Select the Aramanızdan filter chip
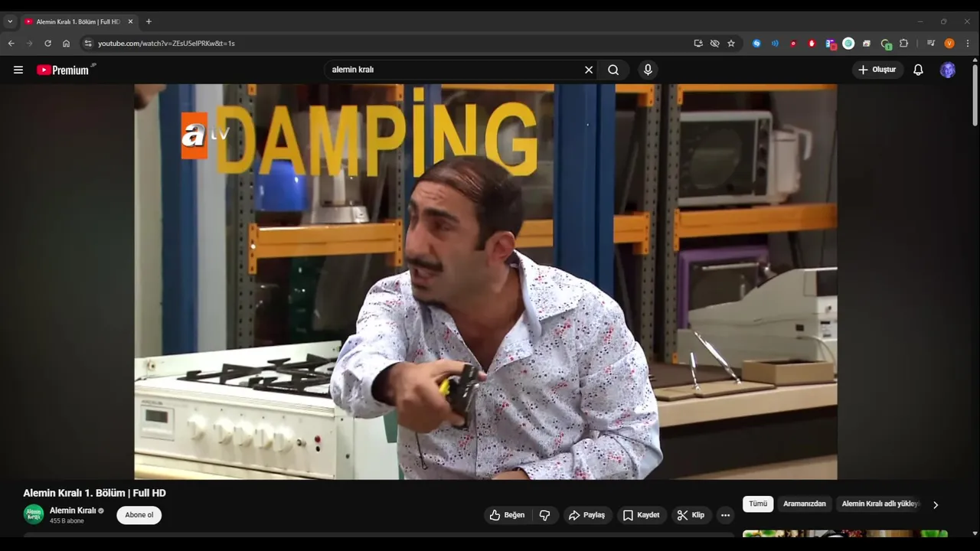 tap(805, 504)
